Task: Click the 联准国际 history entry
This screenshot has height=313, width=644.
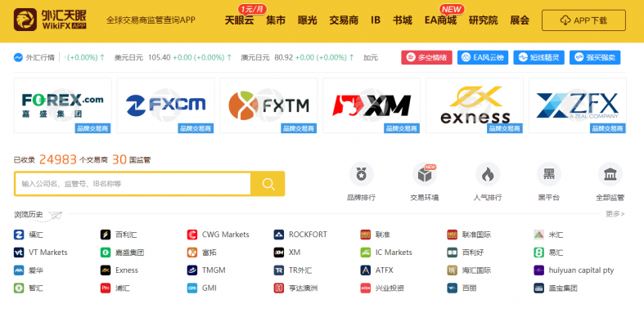Action: pos(469,235)
